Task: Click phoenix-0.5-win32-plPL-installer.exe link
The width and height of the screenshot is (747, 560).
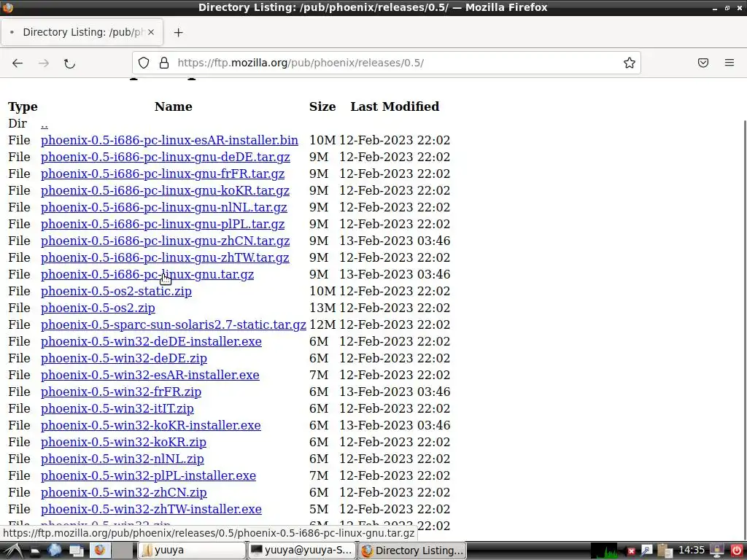Action: click(x=148, y=475)
